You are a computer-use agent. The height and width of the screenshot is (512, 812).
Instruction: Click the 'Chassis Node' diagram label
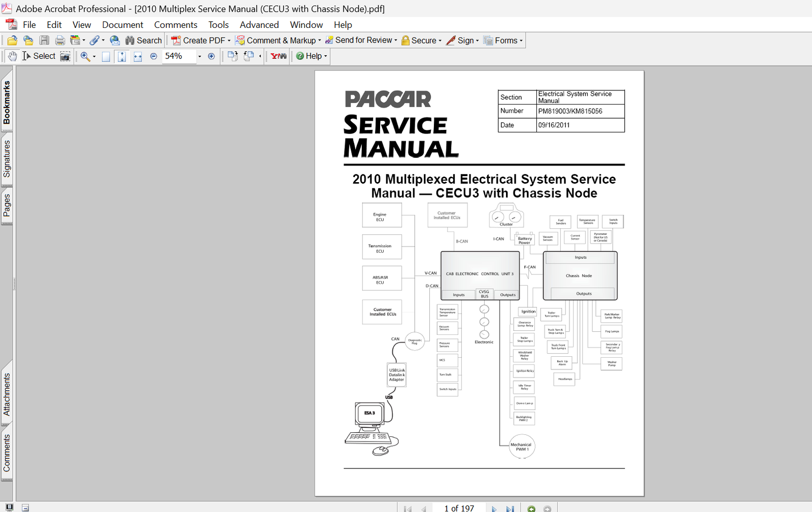(x=579, y=276)
